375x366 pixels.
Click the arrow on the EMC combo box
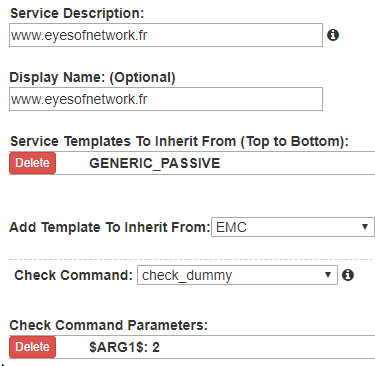[x=365, y=227]
